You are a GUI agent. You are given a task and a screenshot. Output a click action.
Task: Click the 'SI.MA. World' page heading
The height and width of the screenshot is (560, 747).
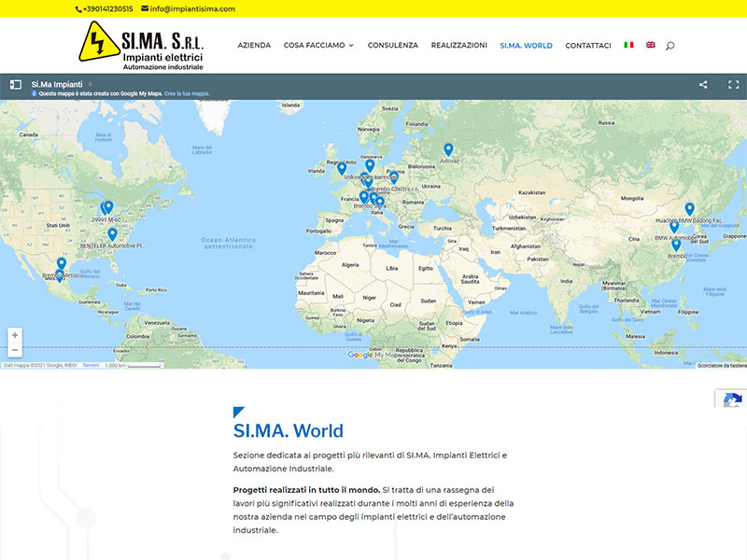289,430
